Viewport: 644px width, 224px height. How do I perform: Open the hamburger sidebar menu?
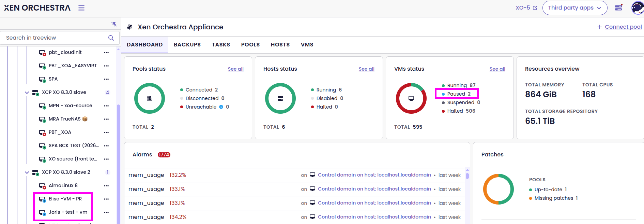[x=81, y=8]
